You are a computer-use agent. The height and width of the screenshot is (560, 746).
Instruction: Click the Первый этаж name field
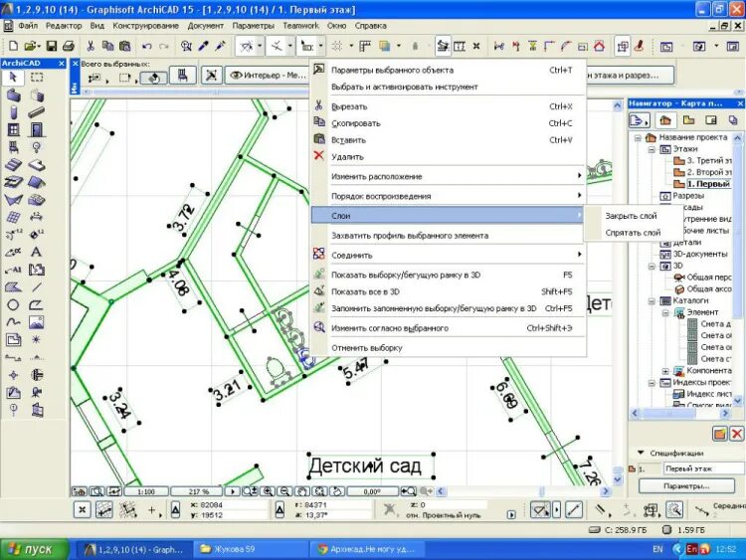(x=703, y=468)
